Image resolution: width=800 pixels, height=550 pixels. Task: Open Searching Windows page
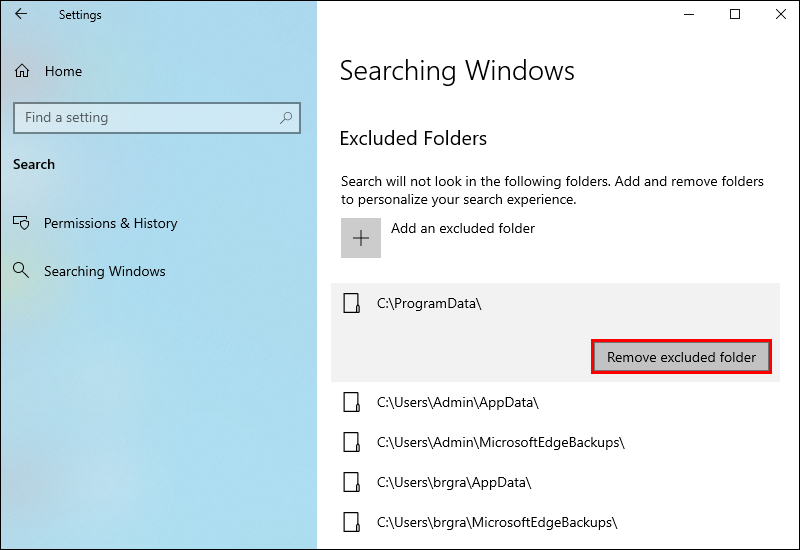pos(104,272)
